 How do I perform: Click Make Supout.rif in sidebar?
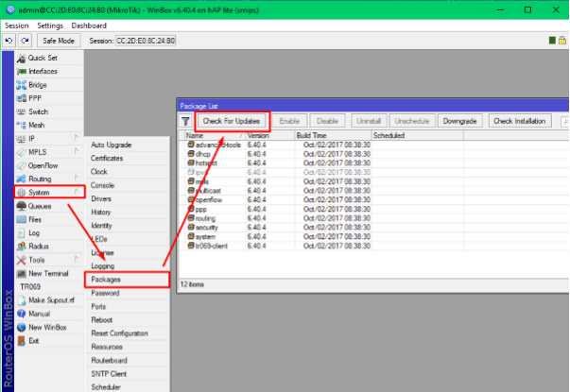pyautogui.click(x=49, y=300)
